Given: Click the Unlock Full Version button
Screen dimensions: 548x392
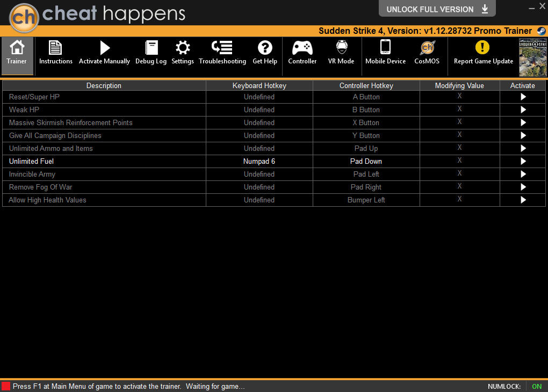Looking at the screenshot, I should (437, 9).
